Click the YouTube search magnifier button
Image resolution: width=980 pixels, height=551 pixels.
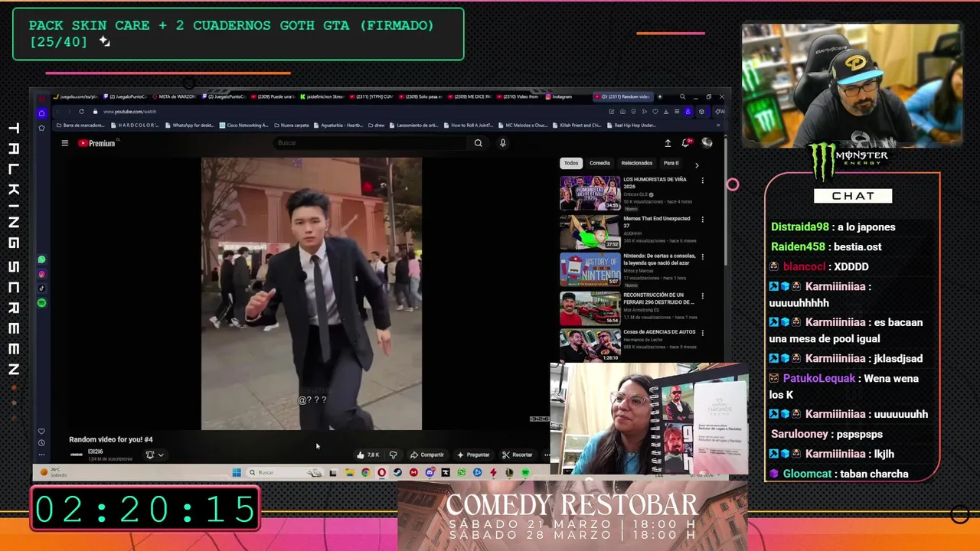479,143
